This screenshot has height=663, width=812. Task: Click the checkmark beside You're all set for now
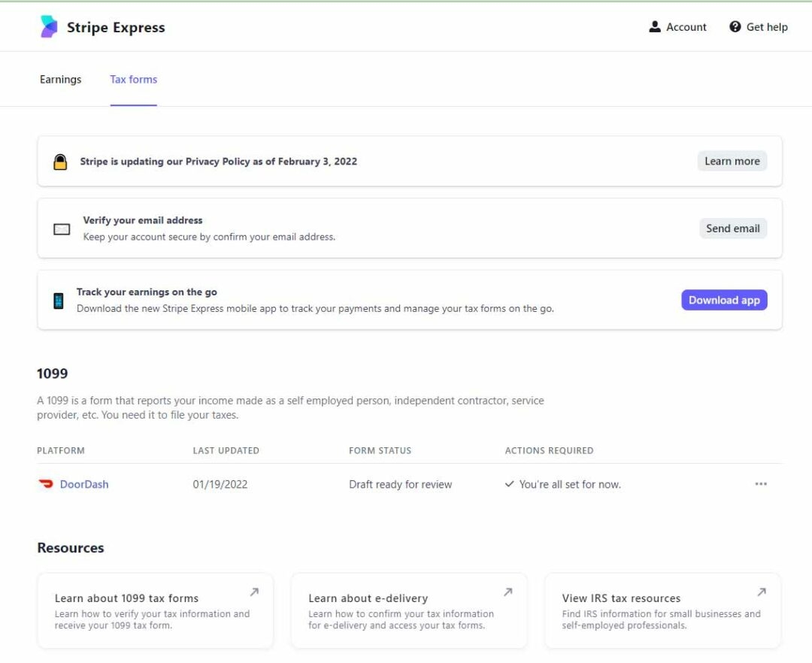tap(510, 484)
